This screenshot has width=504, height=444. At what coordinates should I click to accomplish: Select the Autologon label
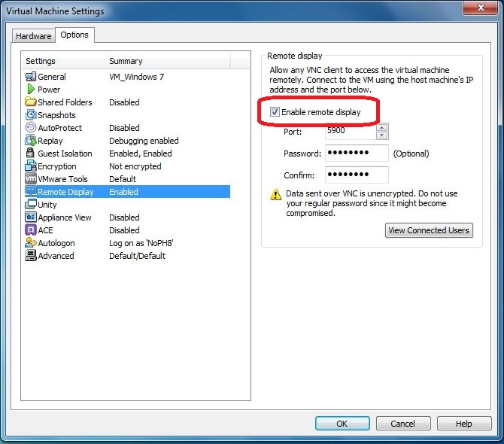click(x=56, y=243)
